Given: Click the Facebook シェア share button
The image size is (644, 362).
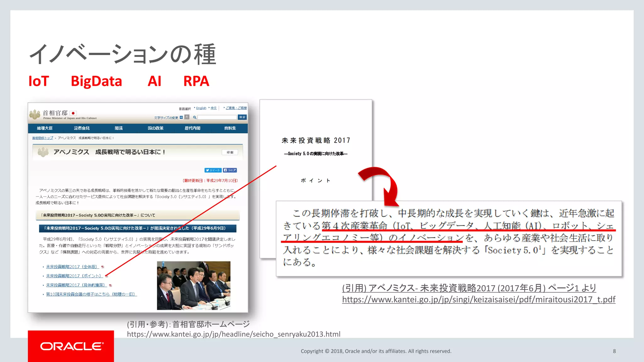Looking at the screenshot, I should coord(230,170).
